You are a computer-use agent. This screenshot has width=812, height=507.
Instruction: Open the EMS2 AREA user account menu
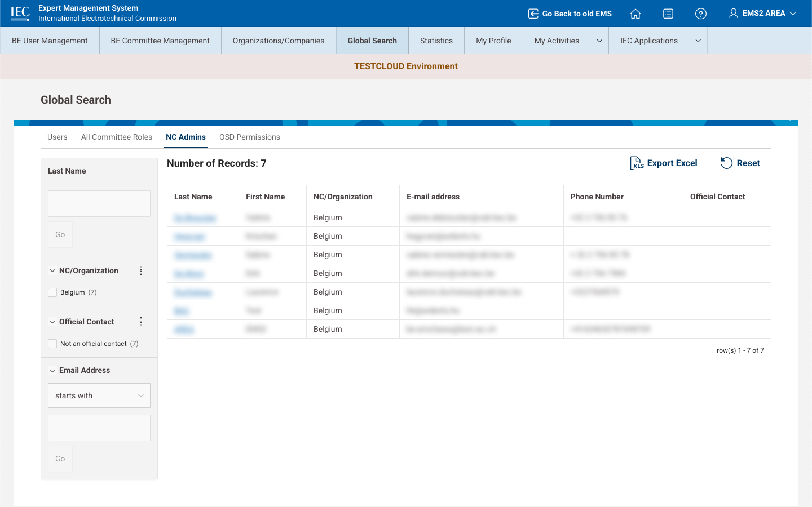click(x=764, y=14)
